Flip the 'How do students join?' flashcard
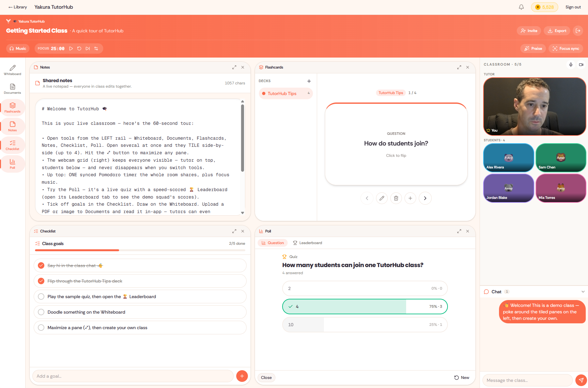The height and width of the screenshot is (388, 588). pos(396,144)
